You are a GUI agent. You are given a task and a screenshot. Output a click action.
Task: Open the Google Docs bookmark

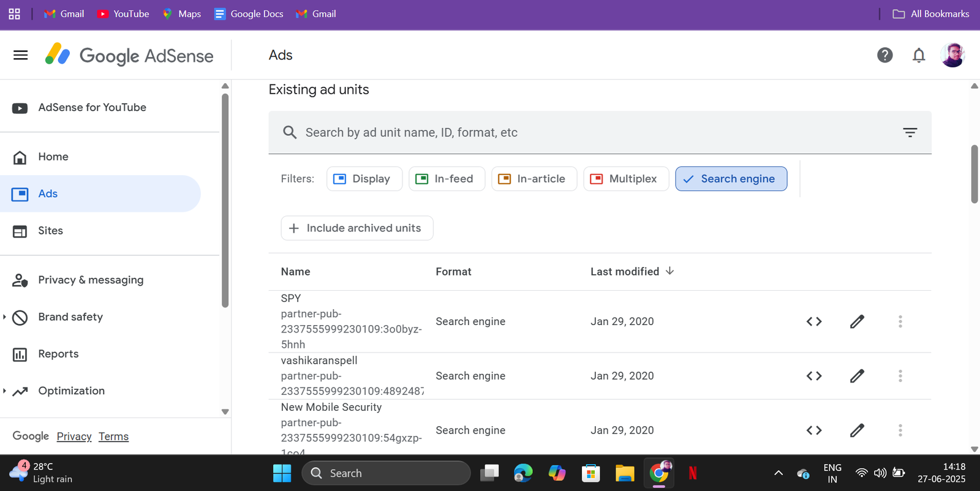tap(249, 13)
